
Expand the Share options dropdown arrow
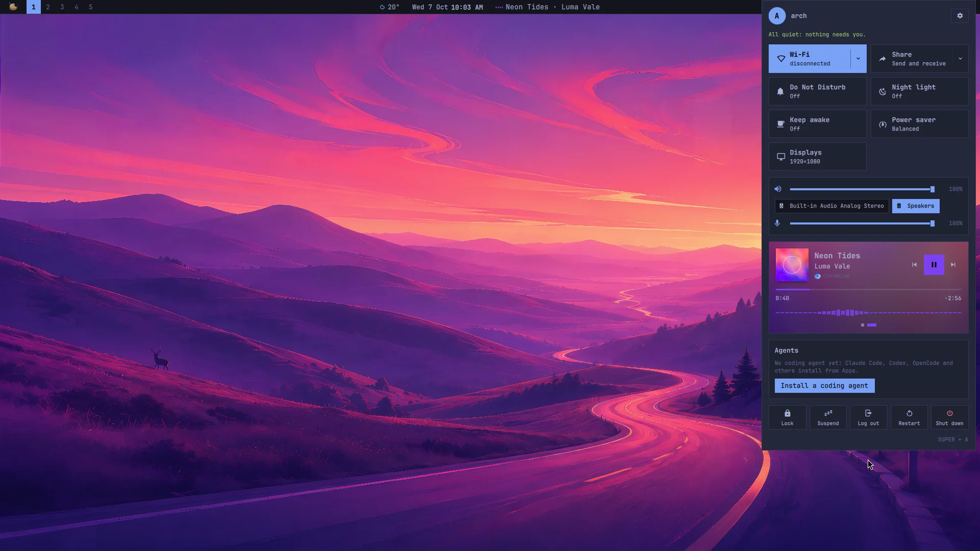coord(960,59)
